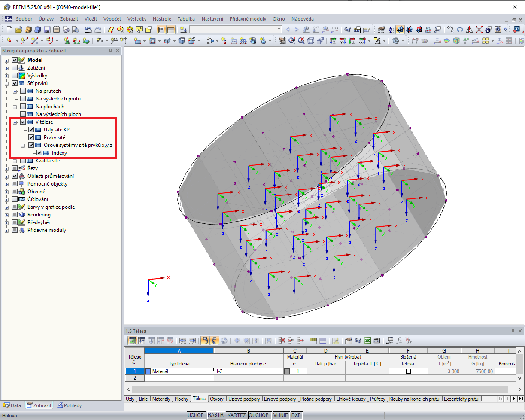The image size is (525, 420).
Task: Click the fx formula icon in table toolbar
Action: point(399,341)
